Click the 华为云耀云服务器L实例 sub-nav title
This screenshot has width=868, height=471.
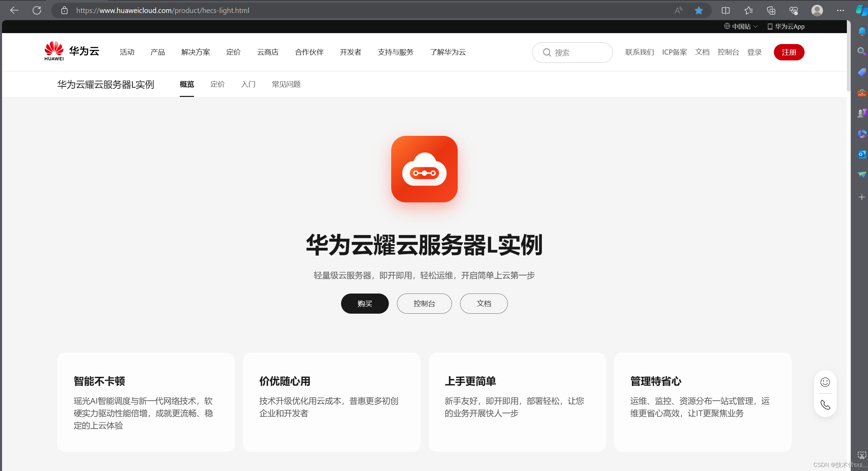coord(106,84)
